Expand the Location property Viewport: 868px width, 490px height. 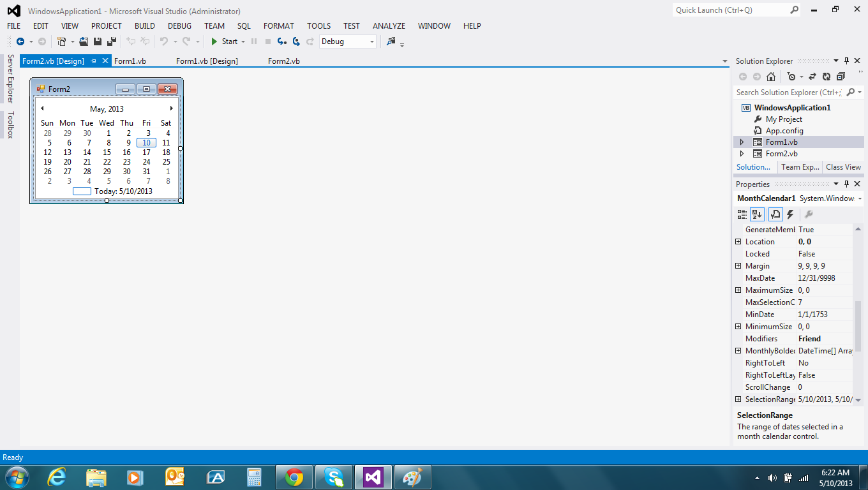(738, 242)
